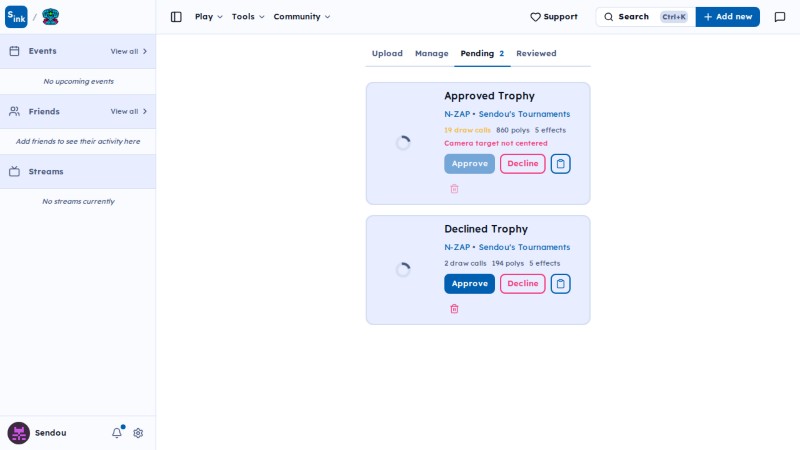Image resolution: width=800 pixels, height=450 pixels.
Task: Delete Approved Trophy with trash icon
Action: pyautogui.click(x=454, y=189)
